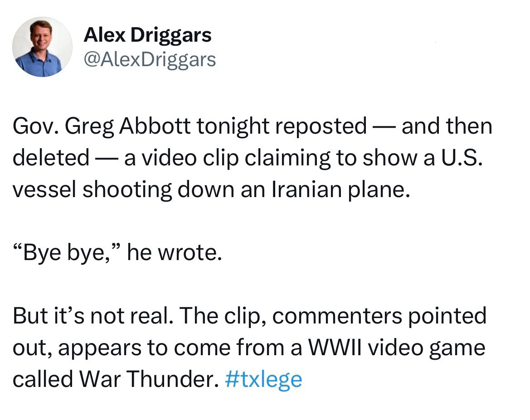Click the words "commenters pointed"
Screen dimensions: 530x420
(379, 316)
